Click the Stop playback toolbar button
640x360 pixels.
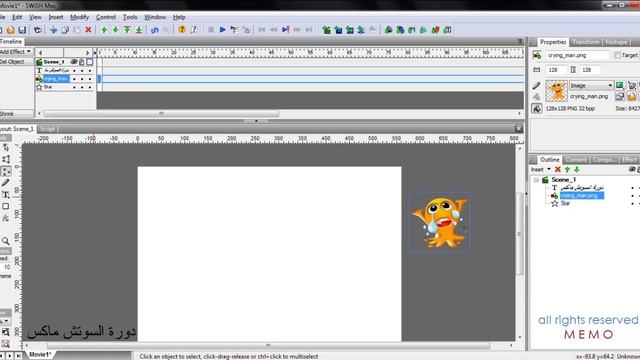pyautogui.click(x=211, y=30)
